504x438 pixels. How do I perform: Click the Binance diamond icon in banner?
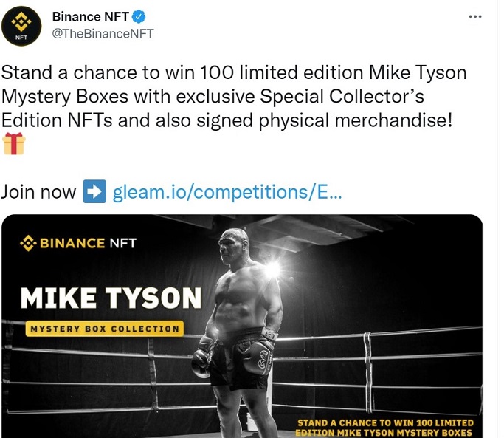28,243
